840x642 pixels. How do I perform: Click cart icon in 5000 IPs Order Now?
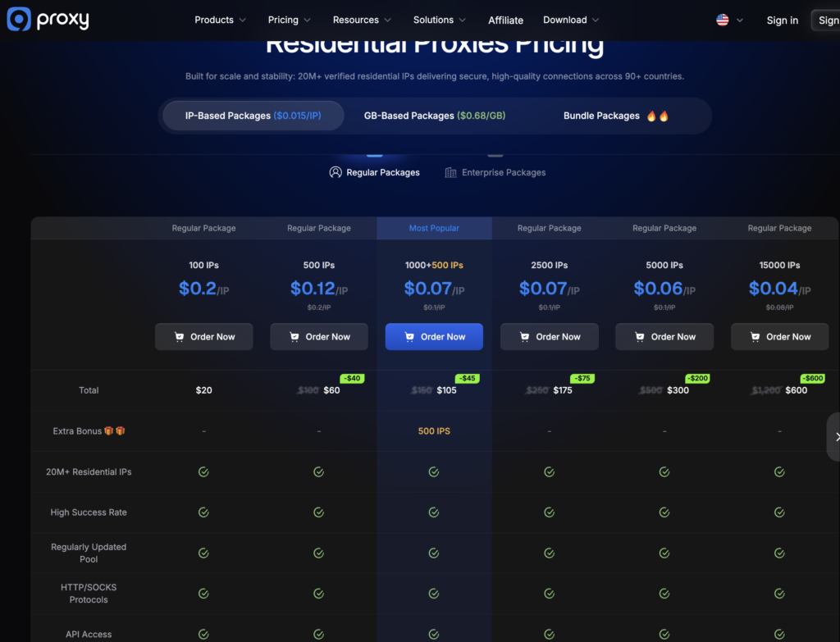[640, 337]
